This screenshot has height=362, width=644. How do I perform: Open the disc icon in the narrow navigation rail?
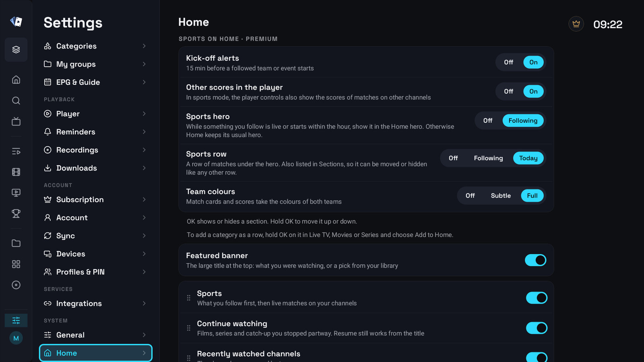16,285
